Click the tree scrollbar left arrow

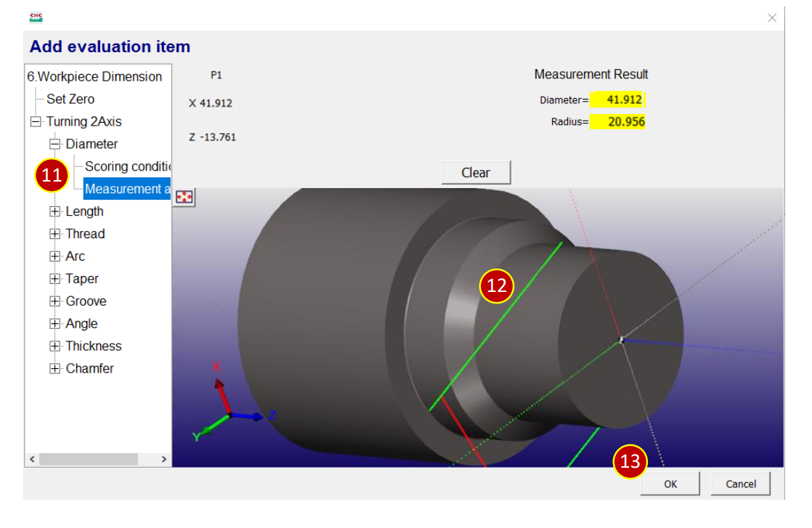pyautogui.click(x=32, y=459)
